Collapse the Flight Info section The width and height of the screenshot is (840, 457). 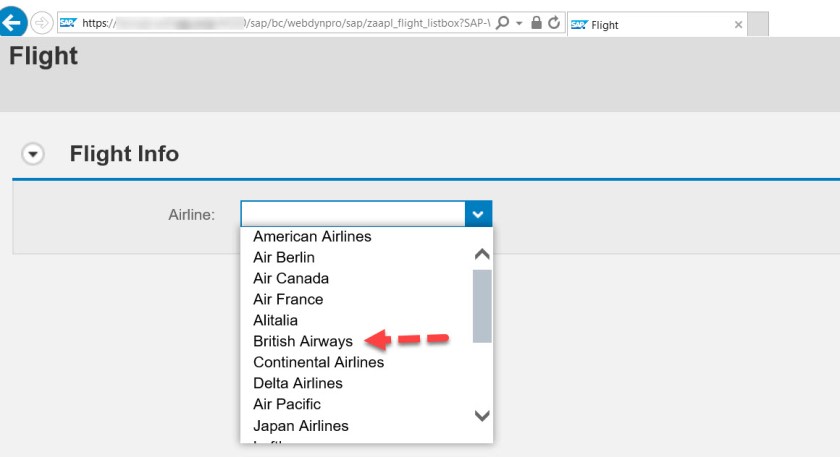click(x=34, y=154)
